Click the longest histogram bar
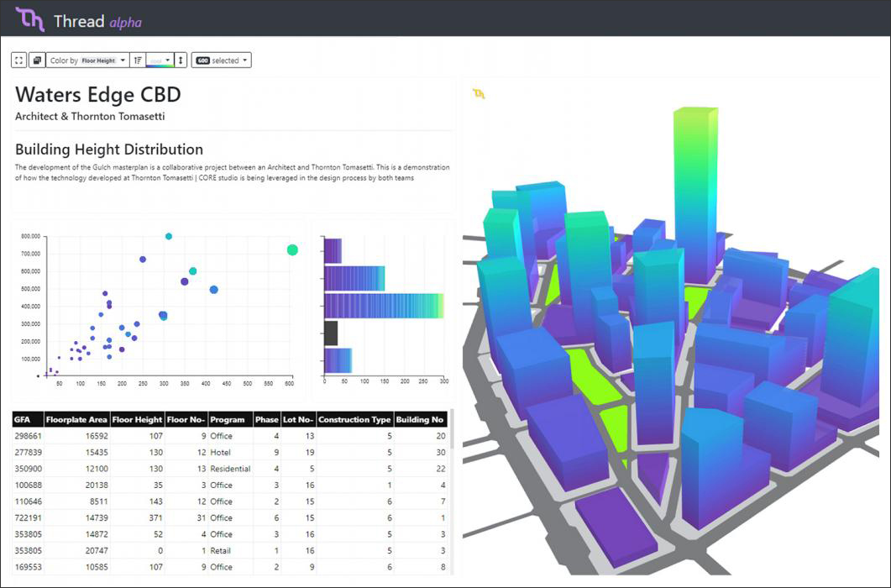Viewport: 891px width, 588px height. click(x=384, y=306)
